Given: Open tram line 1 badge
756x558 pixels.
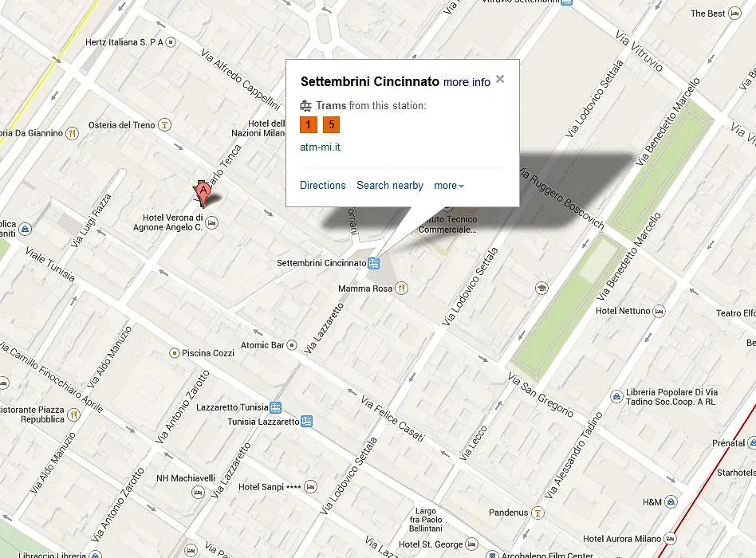Looking at the screenshot, I should tap(308, 125).
